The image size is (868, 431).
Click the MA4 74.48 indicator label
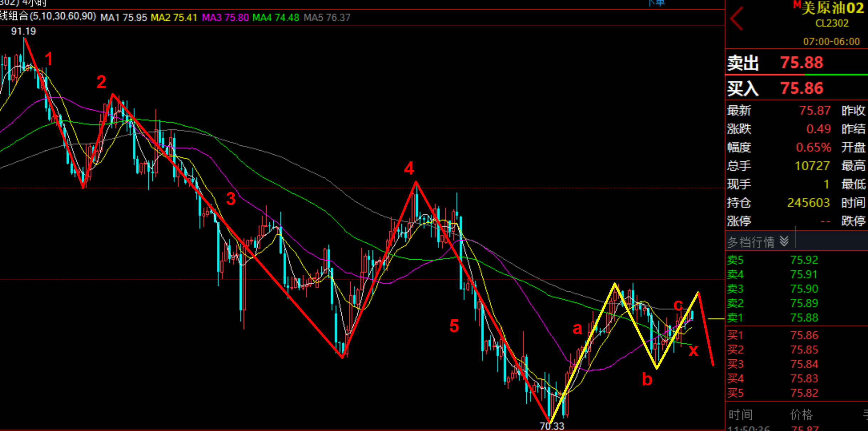tap(276, 17)
